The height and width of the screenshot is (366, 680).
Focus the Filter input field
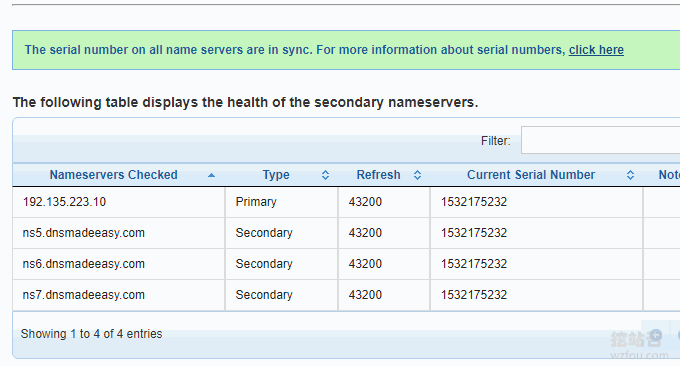pyautogui.click(x=601, y=140)
